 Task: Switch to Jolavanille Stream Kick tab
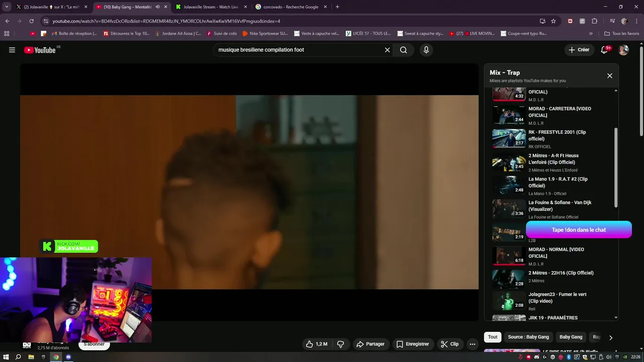click(x=210, y=7)
